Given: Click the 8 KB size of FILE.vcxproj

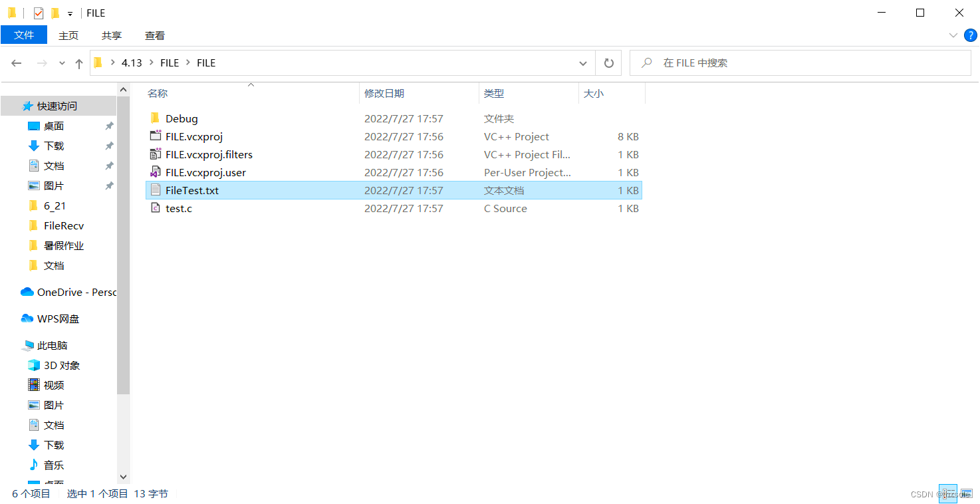Looking at the screenshot, I should point(628,136).
